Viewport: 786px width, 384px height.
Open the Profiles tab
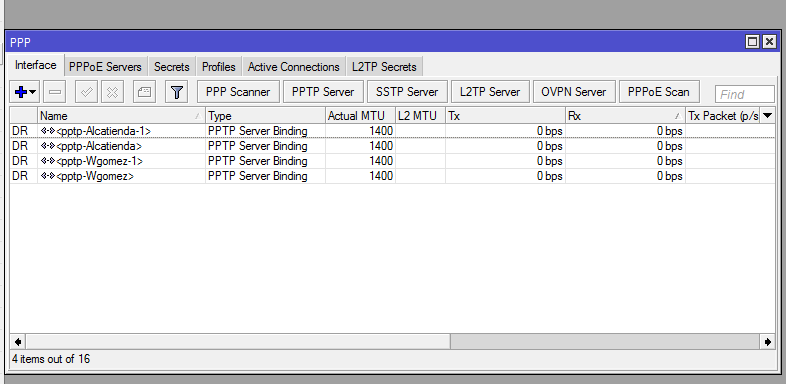[x=219, y=67]
